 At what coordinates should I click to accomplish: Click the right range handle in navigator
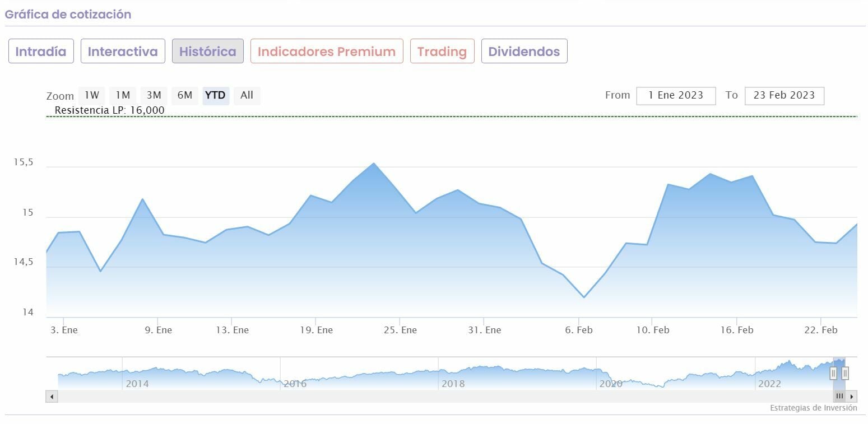(845, 373)
